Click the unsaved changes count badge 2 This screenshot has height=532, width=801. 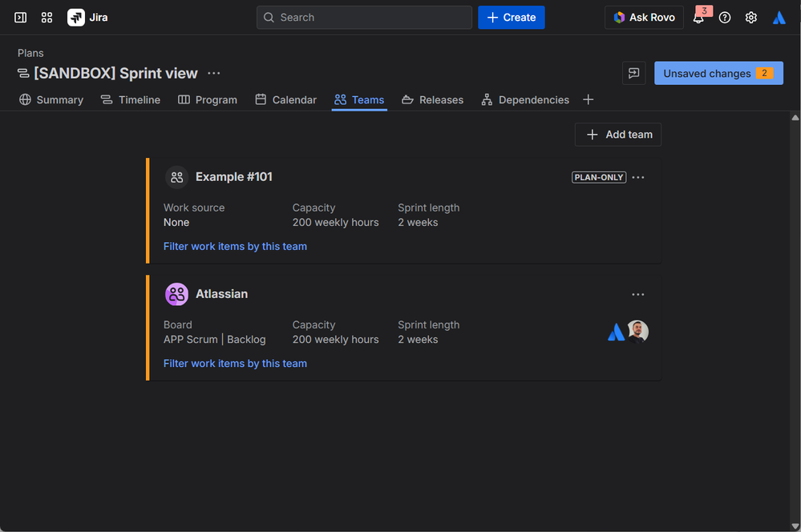point(765,73)
